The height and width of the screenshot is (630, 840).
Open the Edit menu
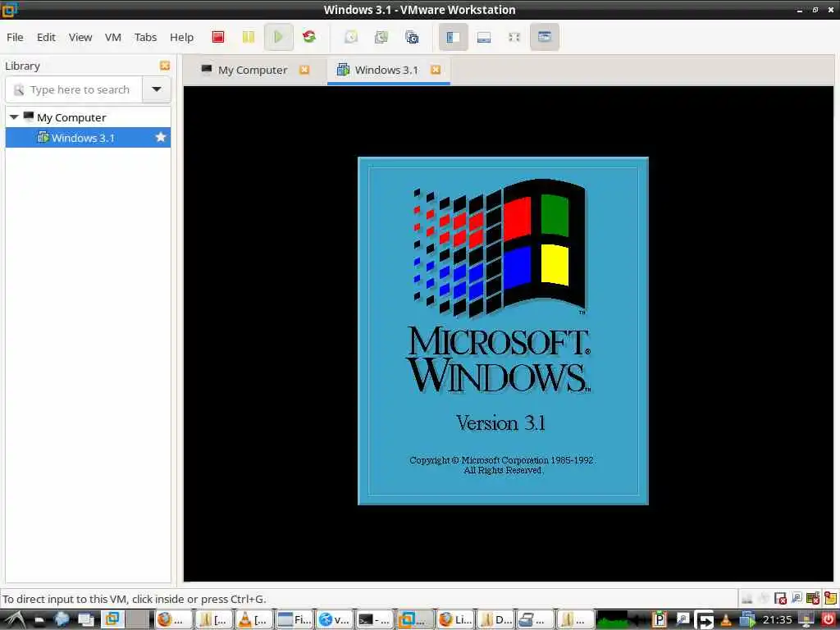click(x=46, y=37)
